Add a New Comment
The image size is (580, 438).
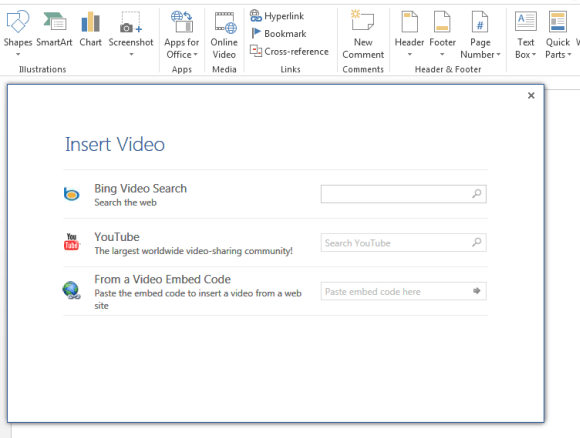point(363,34)
